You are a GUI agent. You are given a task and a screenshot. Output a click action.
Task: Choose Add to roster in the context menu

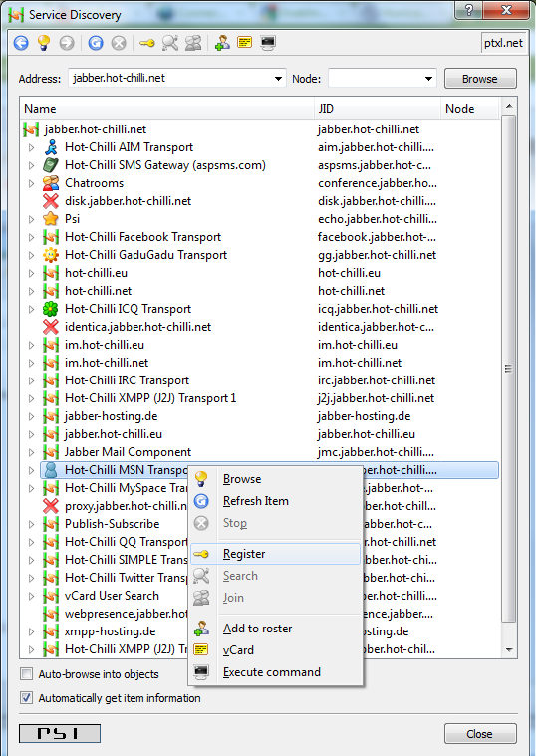[x=276, y=629]
